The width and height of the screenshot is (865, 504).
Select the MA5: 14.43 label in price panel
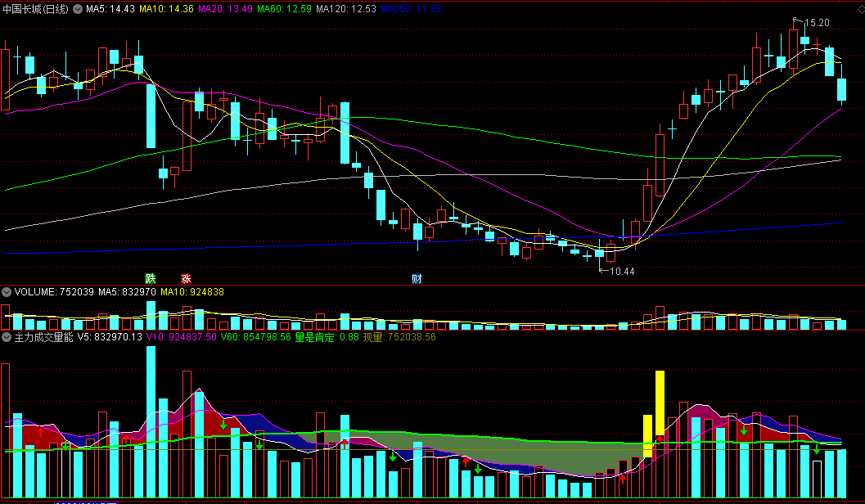(110, 9)
